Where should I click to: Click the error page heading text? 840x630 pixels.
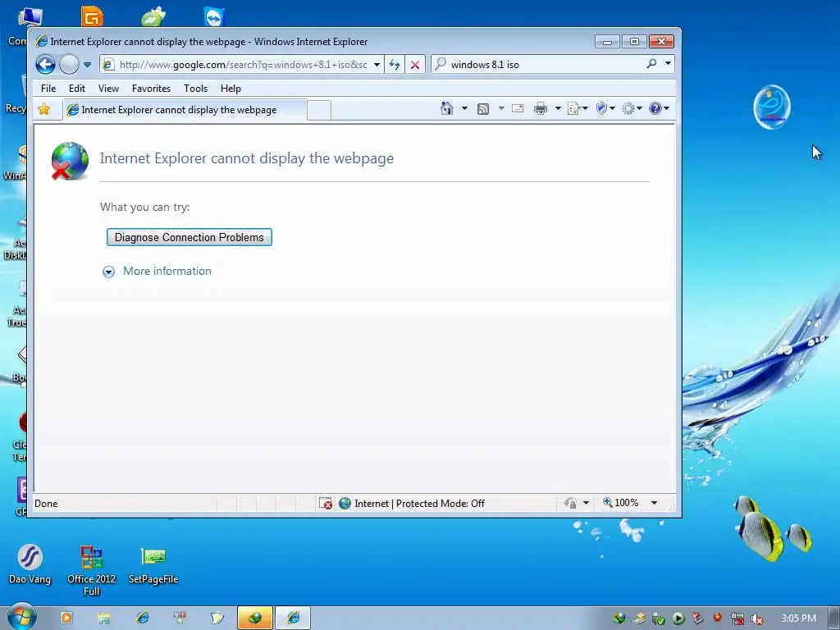click(x=246, y=158)
